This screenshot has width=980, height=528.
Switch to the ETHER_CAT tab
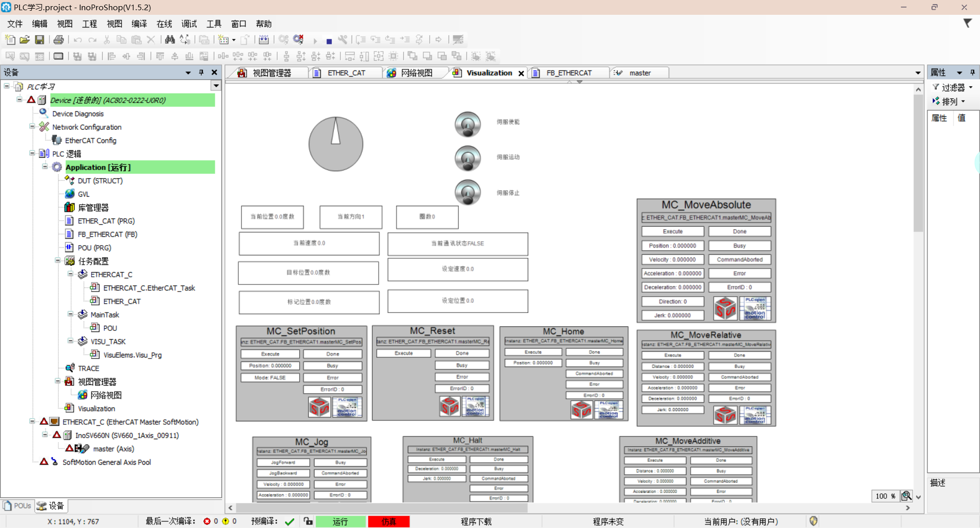point(346,73)
